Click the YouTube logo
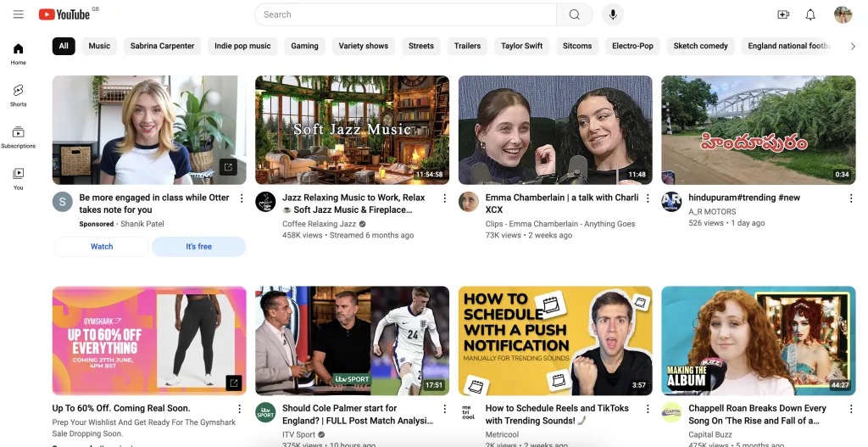 pos(64,14)
